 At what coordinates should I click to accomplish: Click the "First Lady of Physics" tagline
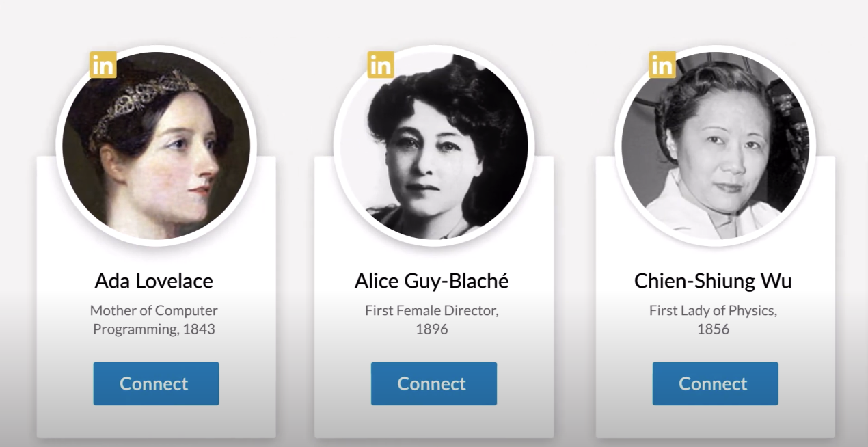coord(713,310)
